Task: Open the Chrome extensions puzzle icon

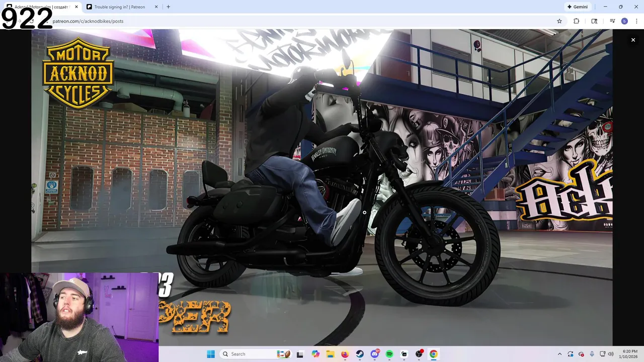Action: tap(576, 21)
